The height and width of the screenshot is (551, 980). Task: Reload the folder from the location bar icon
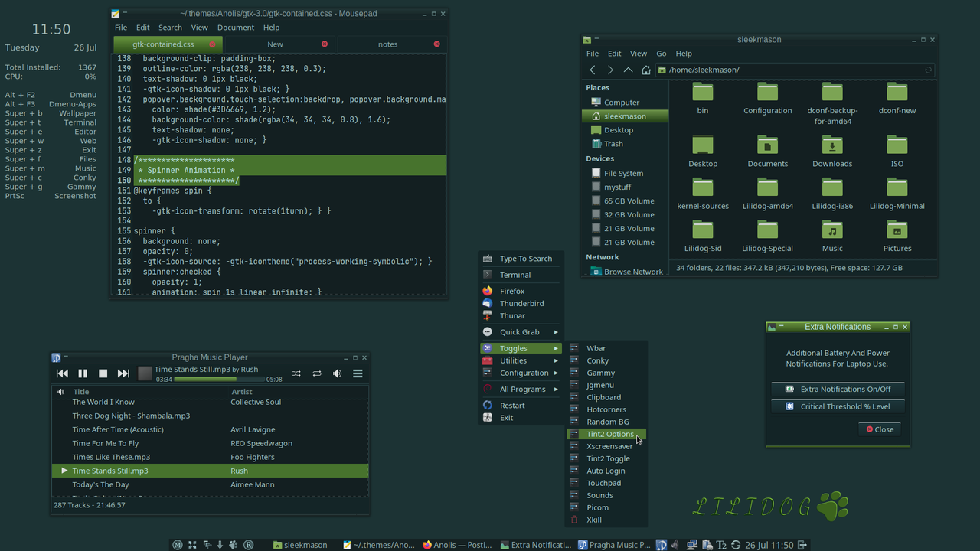coord(928,70)
